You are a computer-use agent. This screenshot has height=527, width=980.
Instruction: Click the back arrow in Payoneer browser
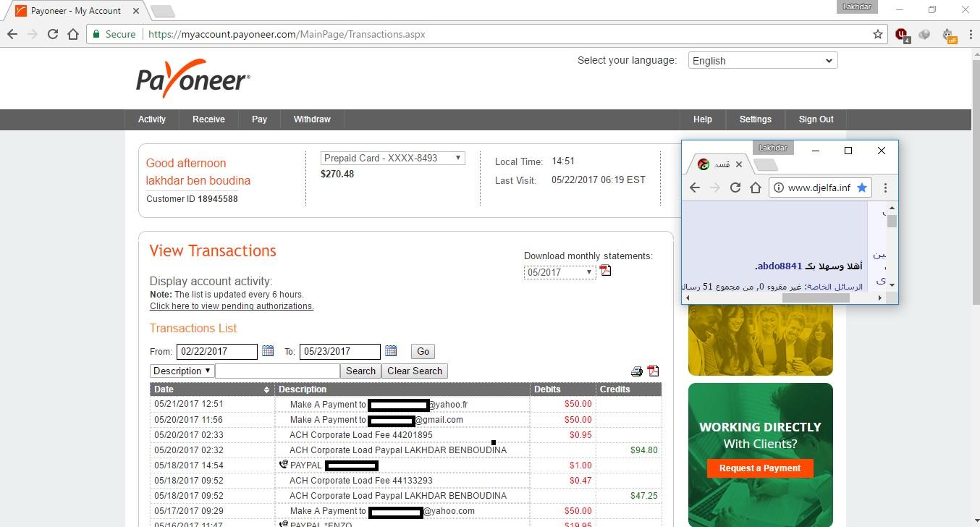click(12, 34)
